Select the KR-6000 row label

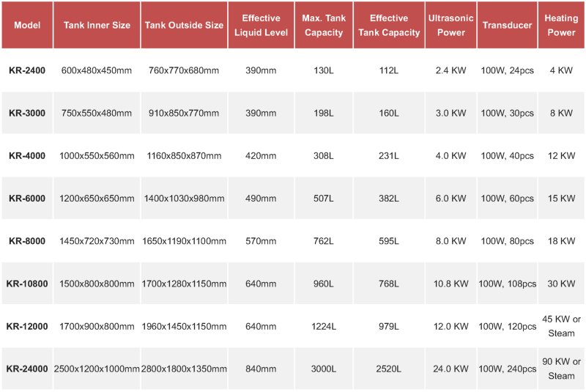27,199
